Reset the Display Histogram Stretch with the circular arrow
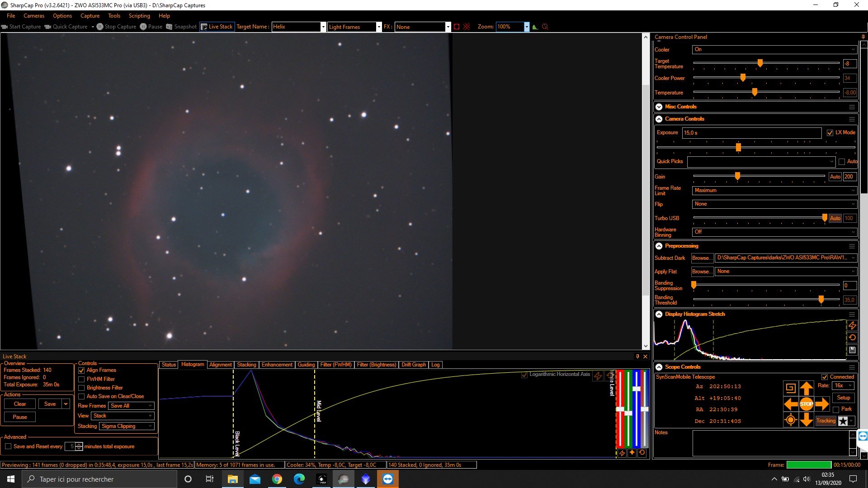Screen dimensions: 868x488 [852, 338]
